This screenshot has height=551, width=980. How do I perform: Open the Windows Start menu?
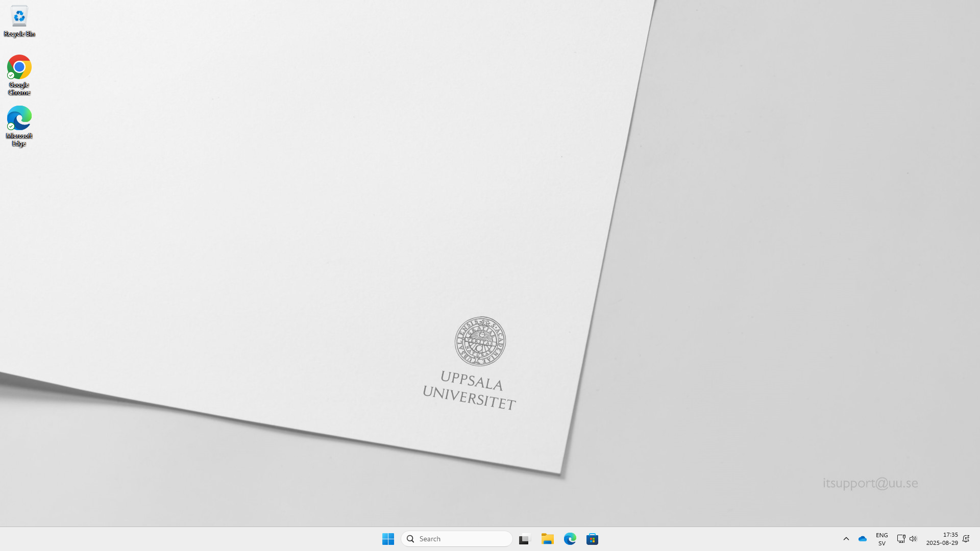pos(388,539)
